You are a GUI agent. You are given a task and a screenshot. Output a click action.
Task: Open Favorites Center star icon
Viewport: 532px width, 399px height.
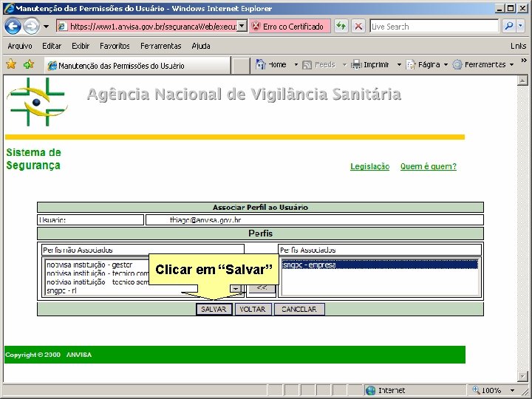pyautogui.click(x=11, y=64)
